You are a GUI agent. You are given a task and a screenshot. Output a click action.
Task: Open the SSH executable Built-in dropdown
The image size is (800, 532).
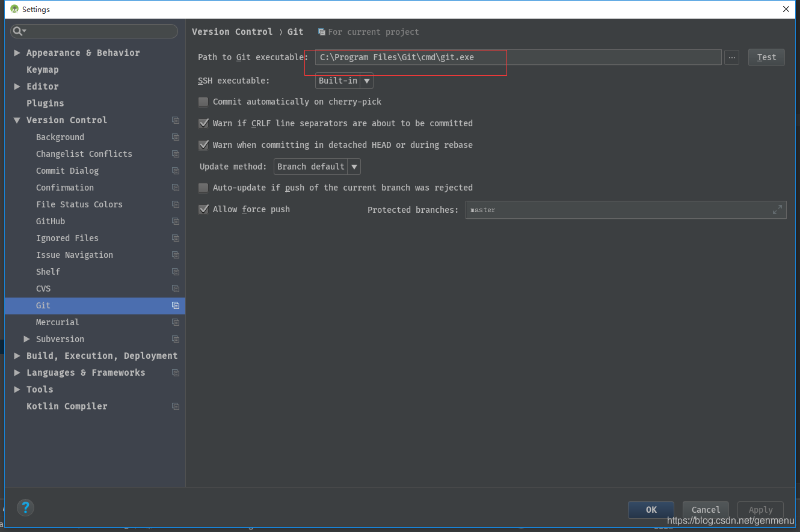pyautogui.click(x=344, y=81)
